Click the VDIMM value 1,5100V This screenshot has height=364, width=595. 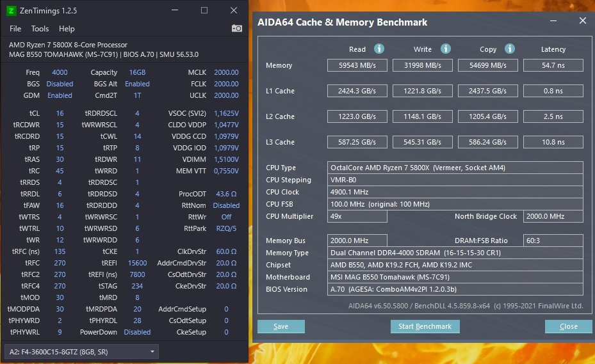pos(226,159)
